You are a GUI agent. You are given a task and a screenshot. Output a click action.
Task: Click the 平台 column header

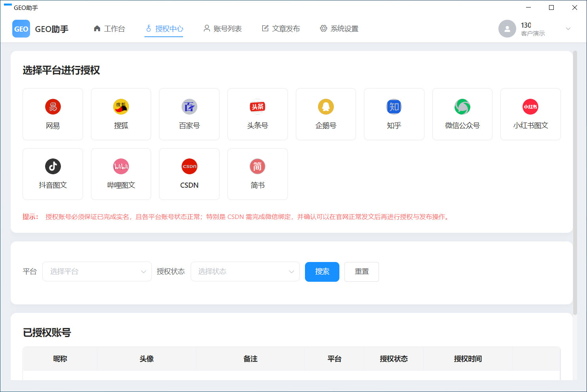tap(334, 359)
